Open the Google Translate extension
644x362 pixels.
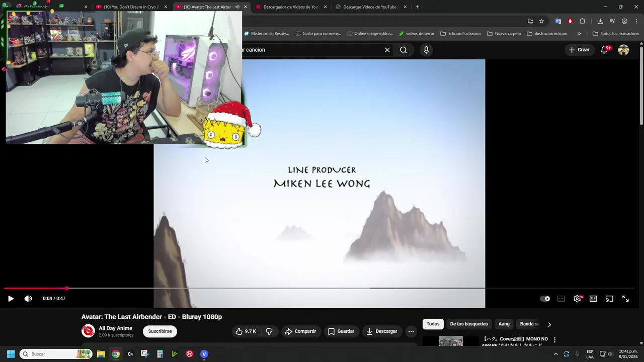click(x=558, y=21)
